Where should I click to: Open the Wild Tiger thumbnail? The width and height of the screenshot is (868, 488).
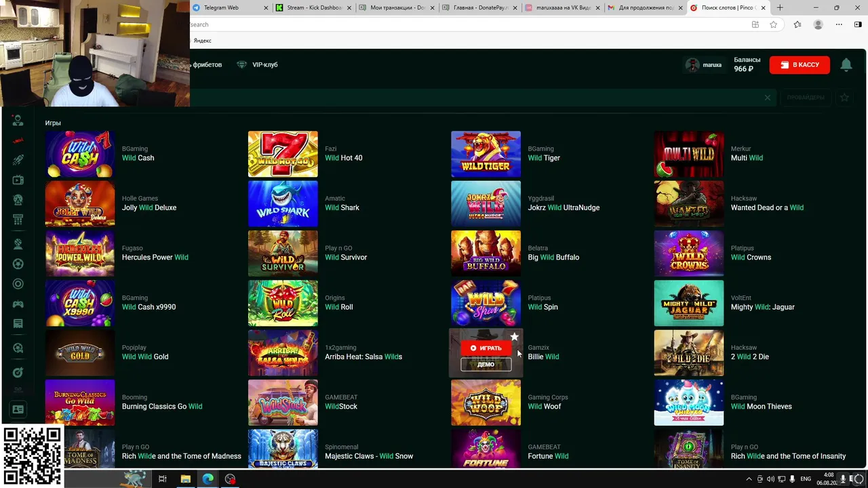(486, 154)
